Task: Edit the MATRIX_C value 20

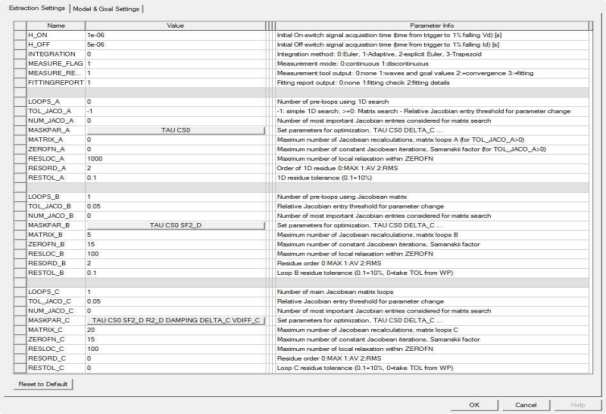Action: click(x=175, y=330)
